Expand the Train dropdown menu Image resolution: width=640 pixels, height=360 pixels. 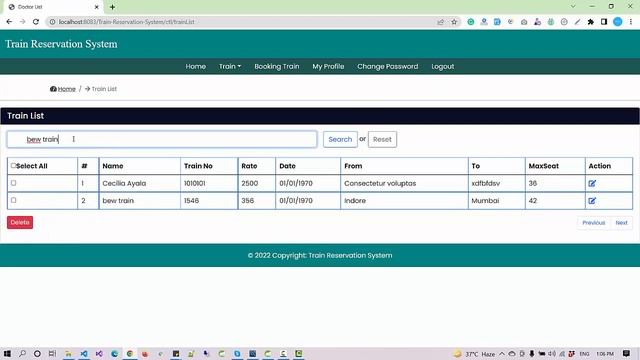click(230, 67)
